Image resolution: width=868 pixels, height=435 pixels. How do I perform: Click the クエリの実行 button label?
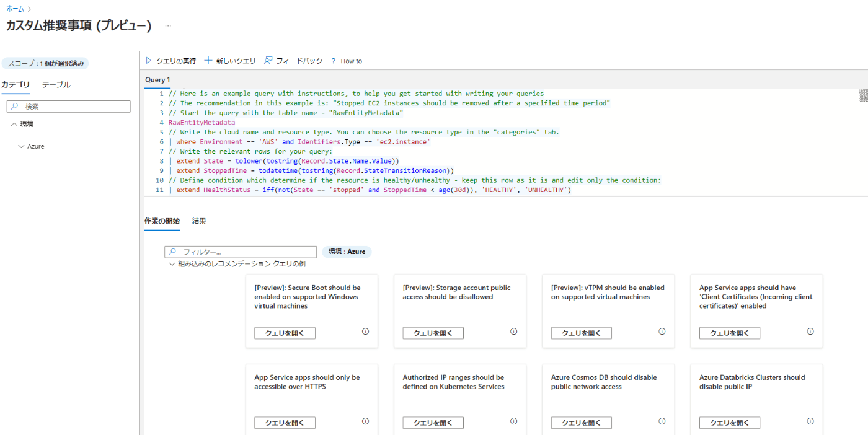176,61
